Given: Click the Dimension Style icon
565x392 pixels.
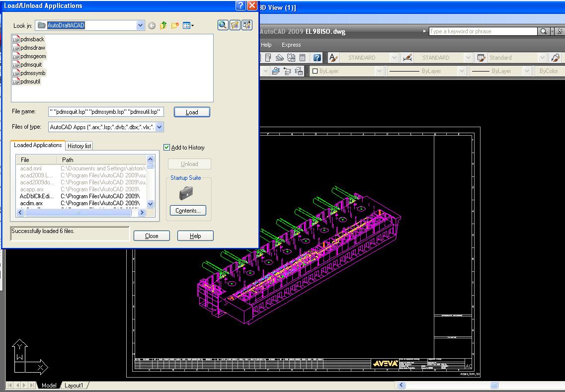Looking at the screenshot, I should (x=407, y=58).
